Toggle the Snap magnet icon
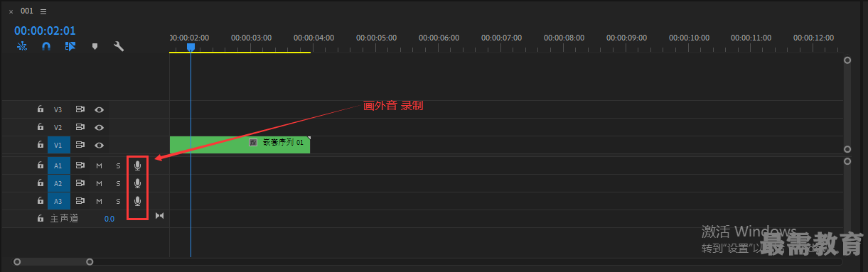The height and width of the screenshot is (272, 868). point(46,46)
